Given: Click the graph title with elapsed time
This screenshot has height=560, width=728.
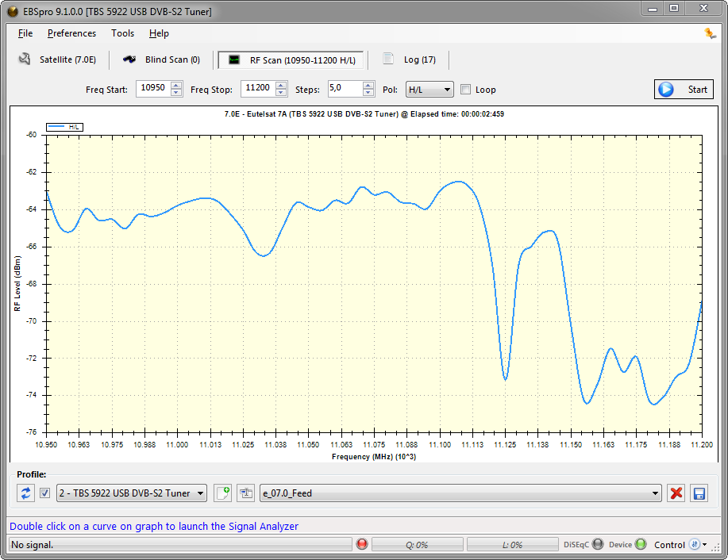Looking at the screenshot, I should click(364, 113).
